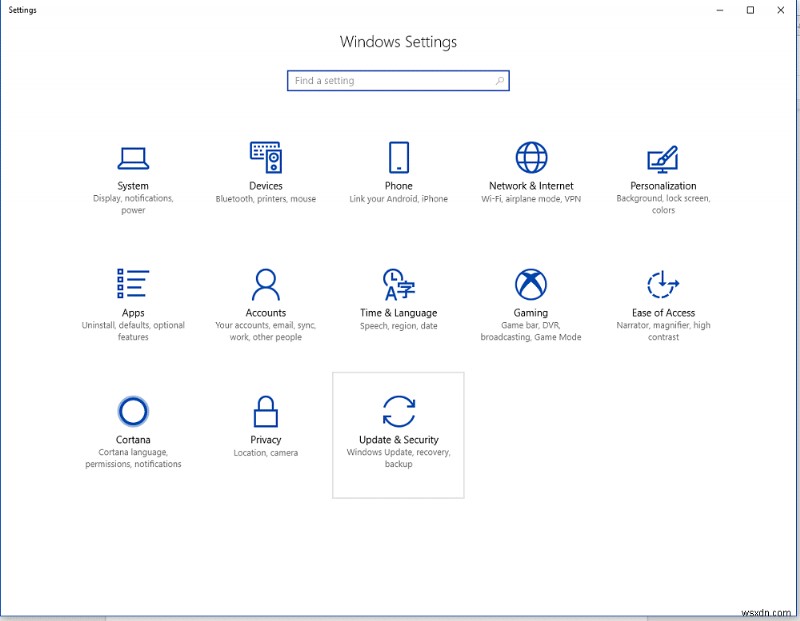Viewport: 800px width, 621px height.
Task: Click 'Speech, region, date' text
Action: [x=398, y=326]
